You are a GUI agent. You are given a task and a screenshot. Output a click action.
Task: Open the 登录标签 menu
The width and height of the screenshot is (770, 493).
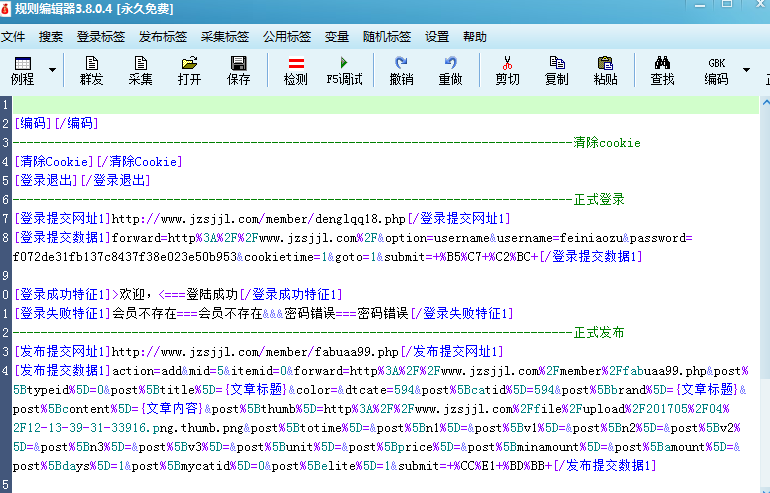[x=101, y=37]
